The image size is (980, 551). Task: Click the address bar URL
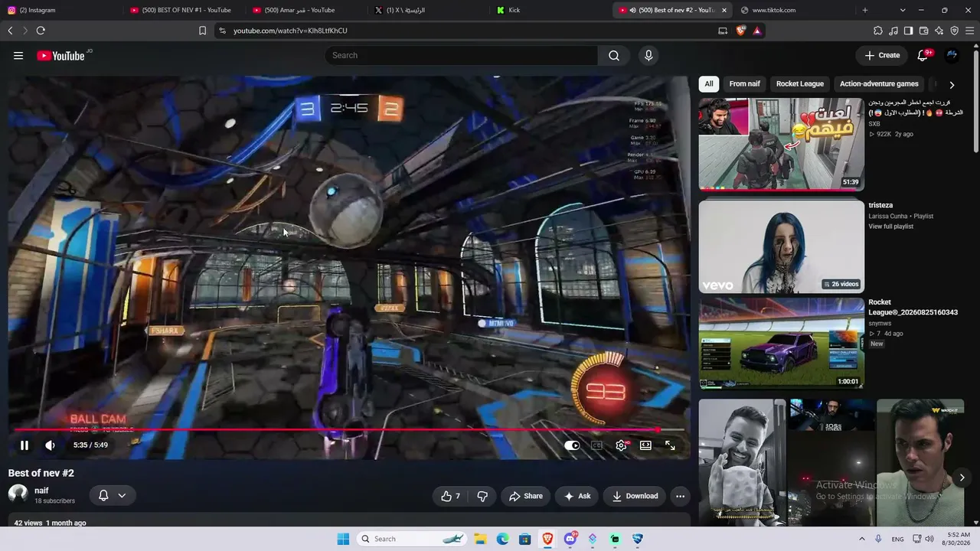(290, 31)
